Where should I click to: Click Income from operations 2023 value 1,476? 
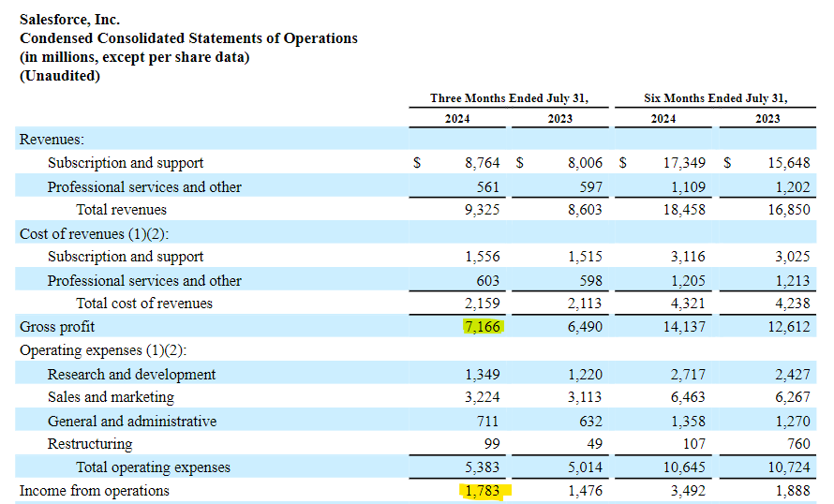585,491
